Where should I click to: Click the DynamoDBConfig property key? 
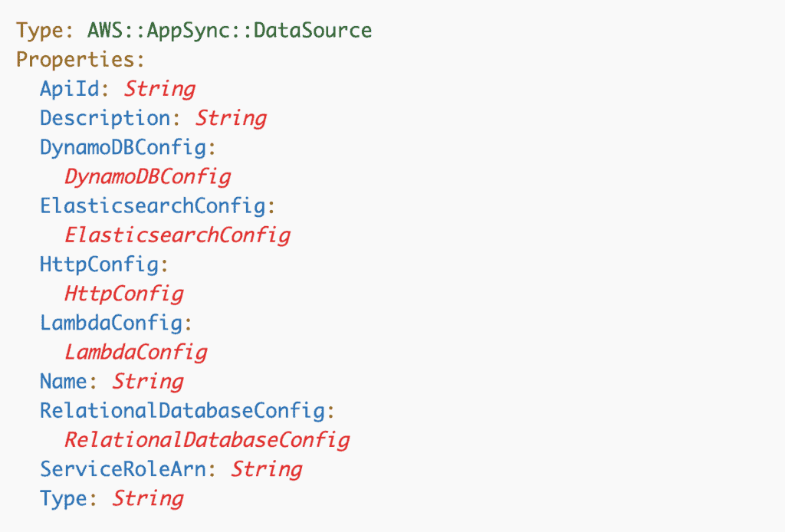pos(123,147)
